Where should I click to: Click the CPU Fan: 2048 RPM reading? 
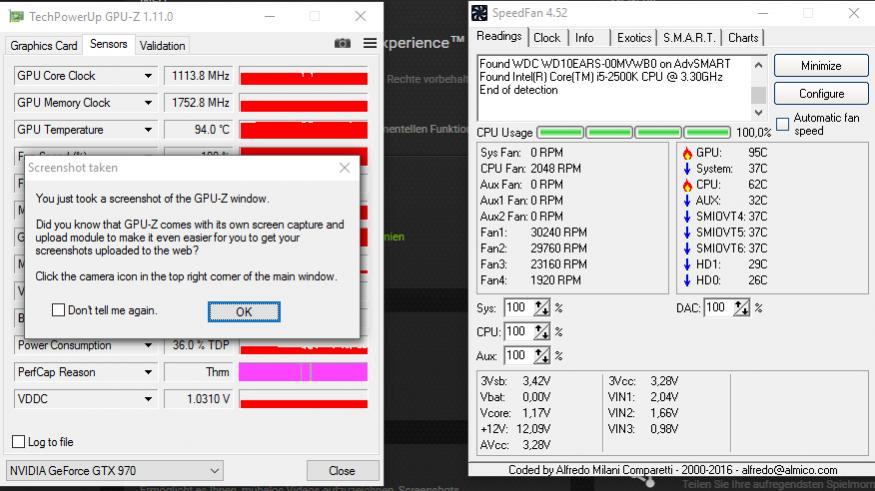[x=531, y=169]
